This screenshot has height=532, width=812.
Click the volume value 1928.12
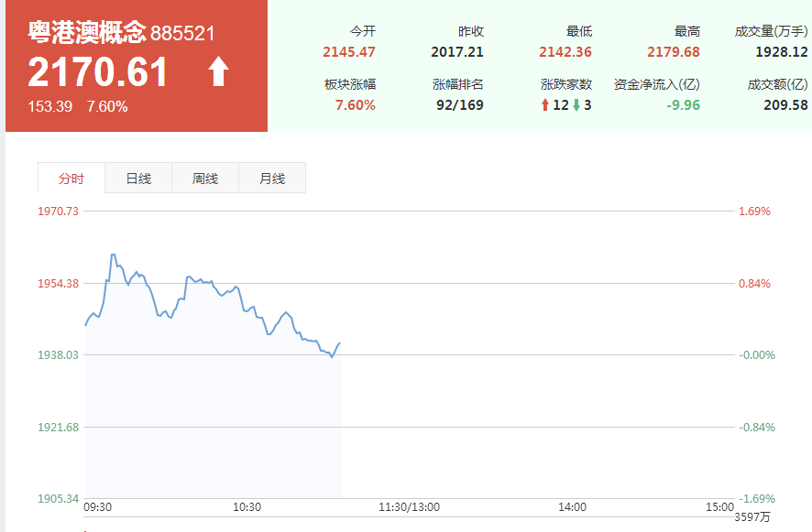pos(782,52)
